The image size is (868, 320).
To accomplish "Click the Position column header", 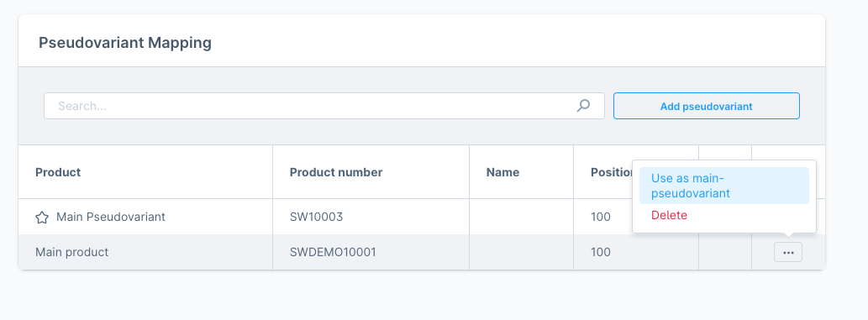I will click(611, 172).
